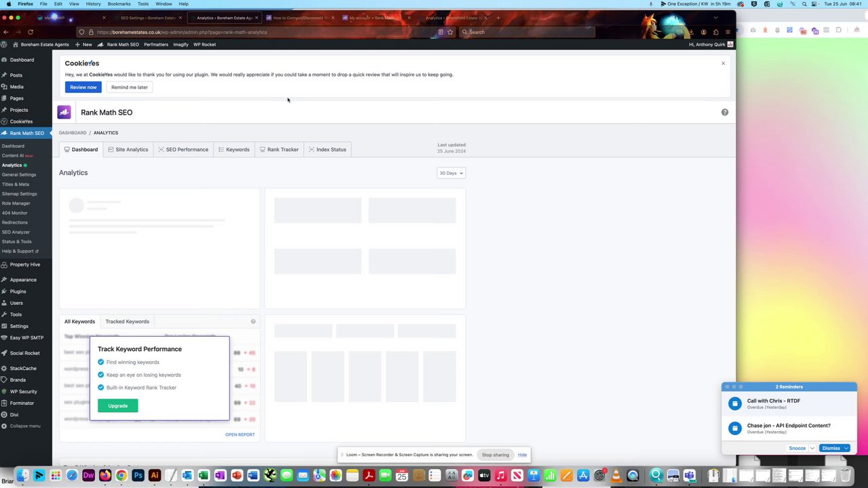
Task: Reload the page in Firefox toolbar
Action: click(x=31, y=32)
